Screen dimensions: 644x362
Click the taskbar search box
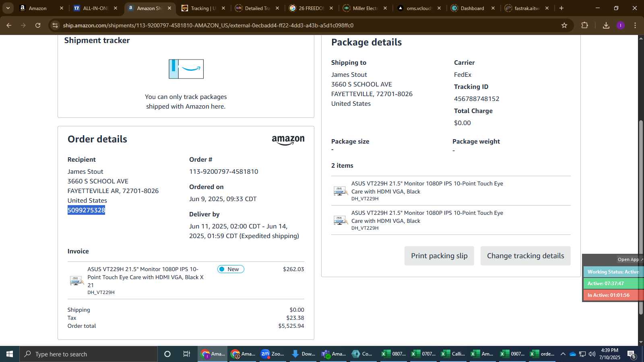pos(89,354)
